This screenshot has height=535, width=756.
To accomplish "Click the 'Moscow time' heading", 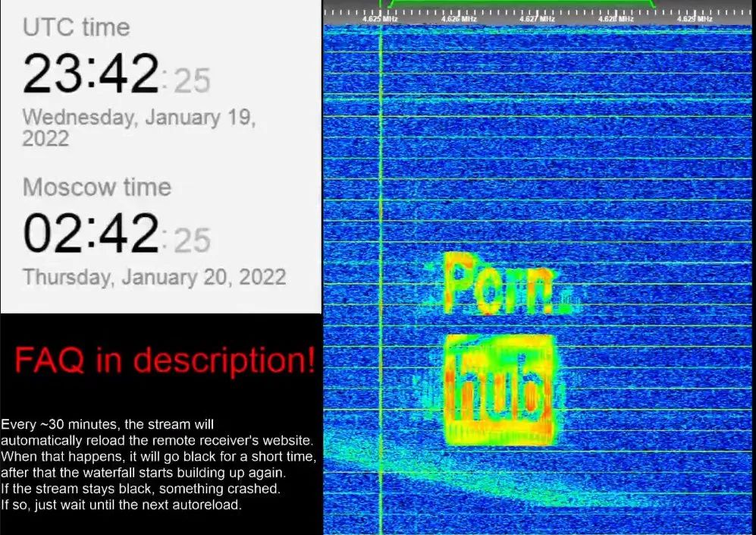I will [97, 187].
